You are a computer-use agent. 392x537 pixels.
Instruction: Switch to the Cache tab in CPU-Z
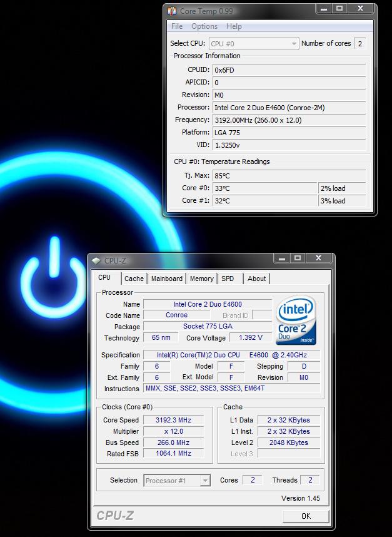pyautogui.click(x=134, y=279)
